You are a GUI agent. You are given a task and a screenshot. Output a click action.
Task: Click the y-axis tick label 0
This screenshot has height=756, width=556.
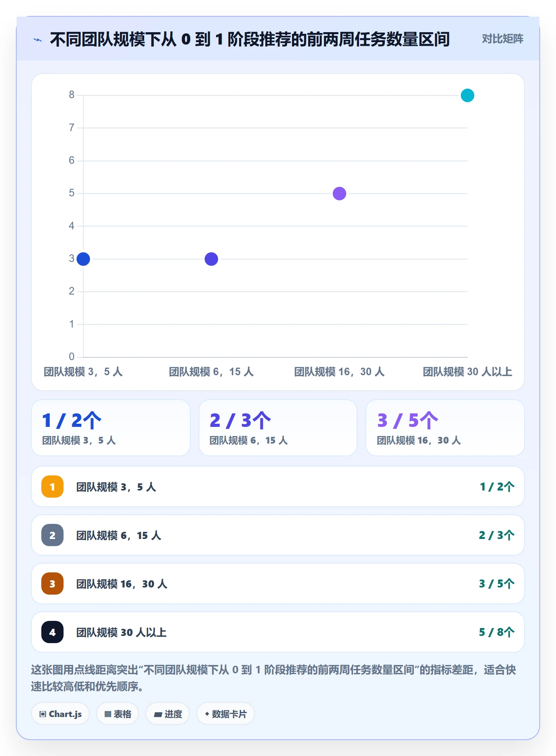coord(71,357)
